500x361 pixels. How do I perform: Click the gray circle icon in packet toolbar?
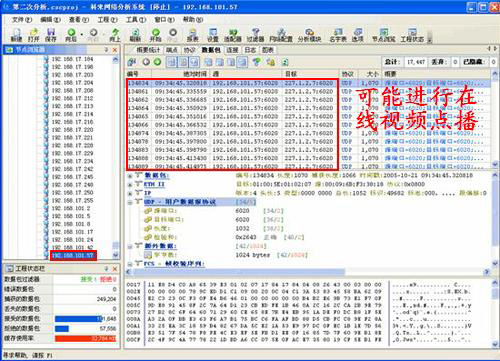click(x=146, y=62)
